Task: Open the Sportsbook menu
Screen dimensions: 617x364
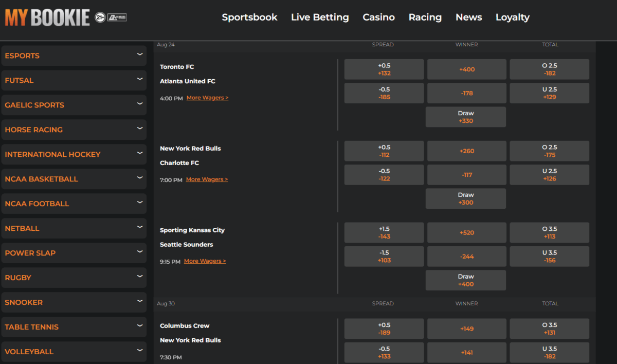Action: tap(249, 17)
